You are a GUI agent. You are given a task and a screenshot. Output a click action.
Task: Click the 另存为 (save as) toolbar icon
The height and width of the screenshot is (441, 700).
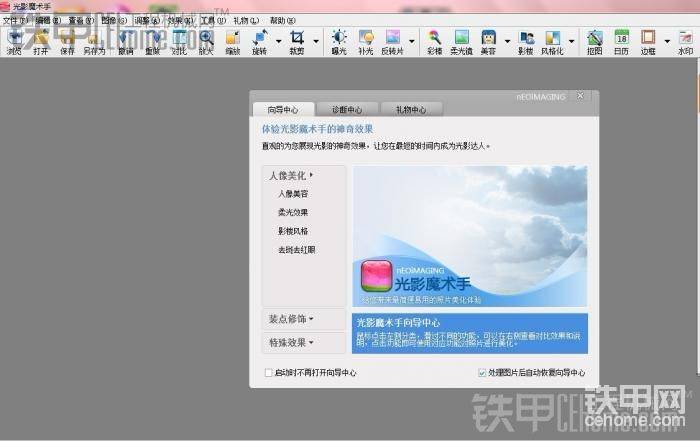coord(94,42)
